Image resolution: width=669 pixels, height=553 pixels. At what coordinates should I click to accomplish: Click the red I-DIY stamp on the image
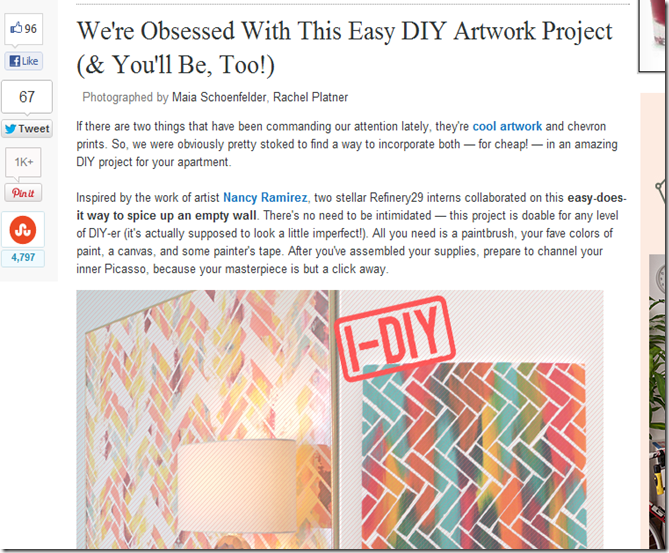click(x=394, y=338)
